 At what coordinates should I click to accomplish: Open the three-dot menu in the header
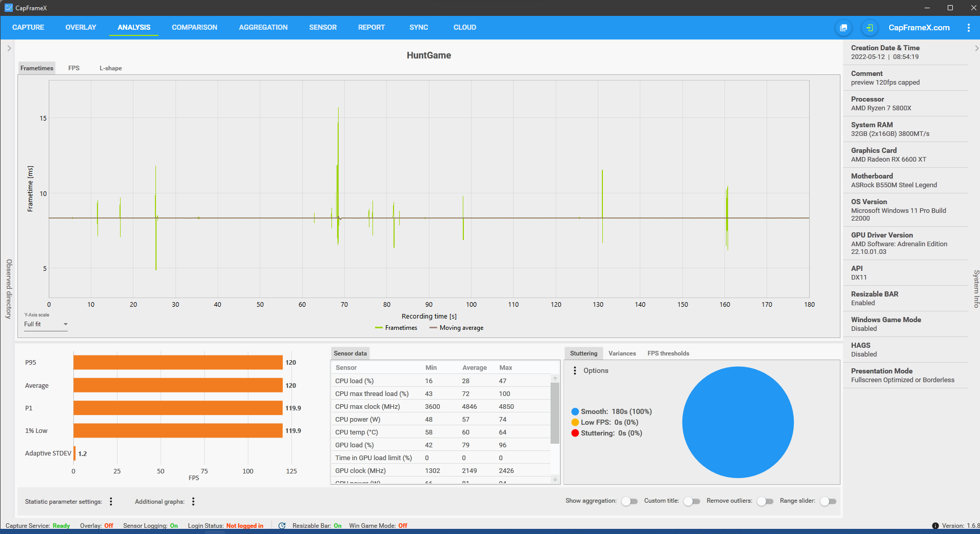click(x=968, y=28)
